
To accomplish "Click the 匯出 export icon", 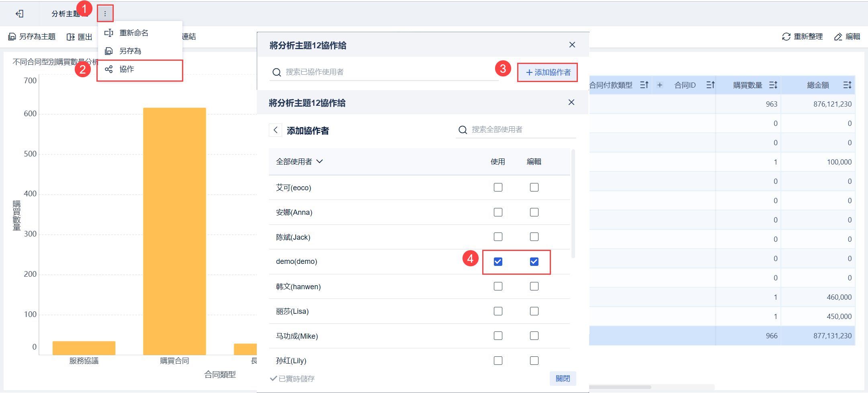I will click(x=70, y=37).
